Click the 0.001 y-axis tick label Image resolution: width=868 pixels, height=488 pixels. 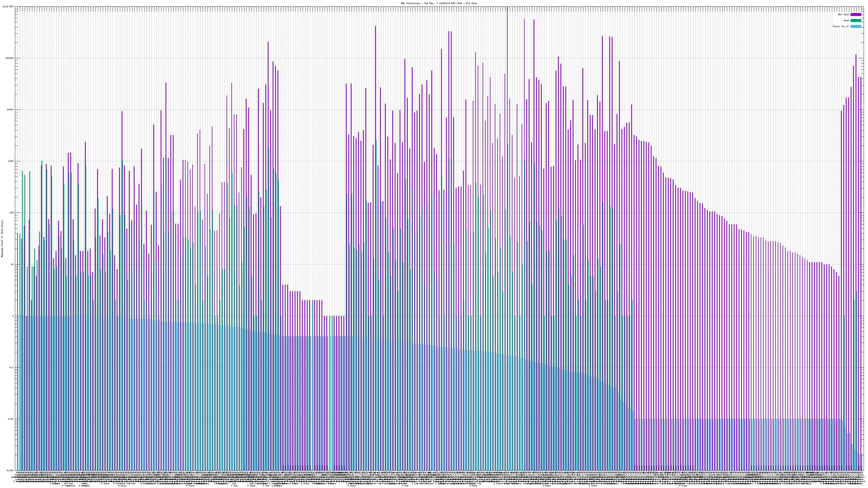pyautogui.click(x=10, y=470)
